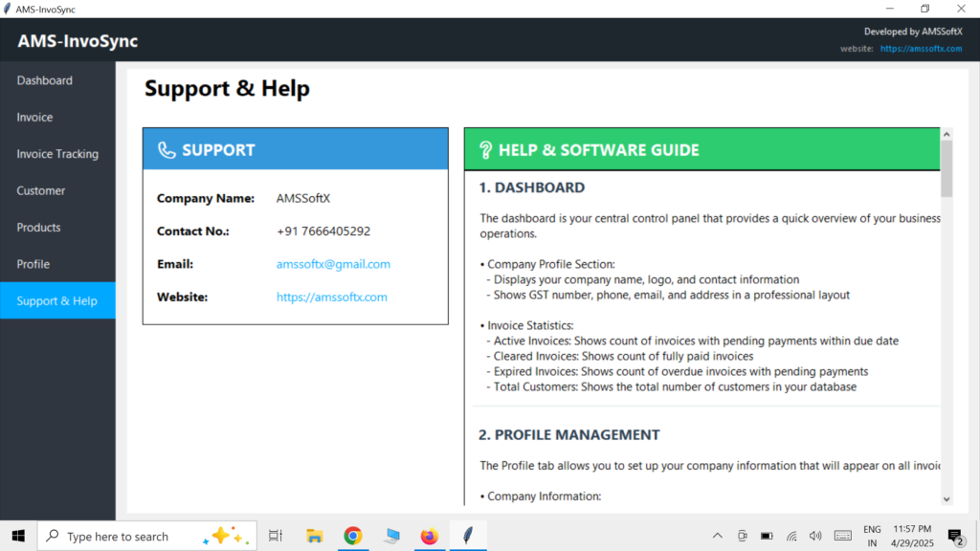The width and height of the screenshot is (980, 551).
Task: Click the Meet Now tray icon
Action: pyautogui.click(x=742, y=536)
